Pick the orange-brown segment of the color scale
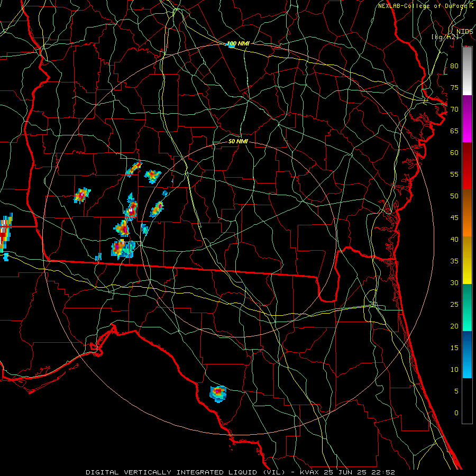476x476 pixels. point(467,213)
